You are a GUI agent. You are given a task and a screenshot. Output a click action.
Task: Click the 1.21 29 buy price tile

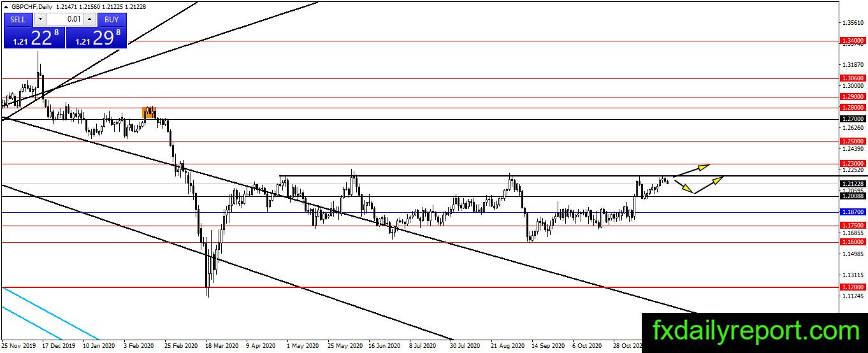96,38
